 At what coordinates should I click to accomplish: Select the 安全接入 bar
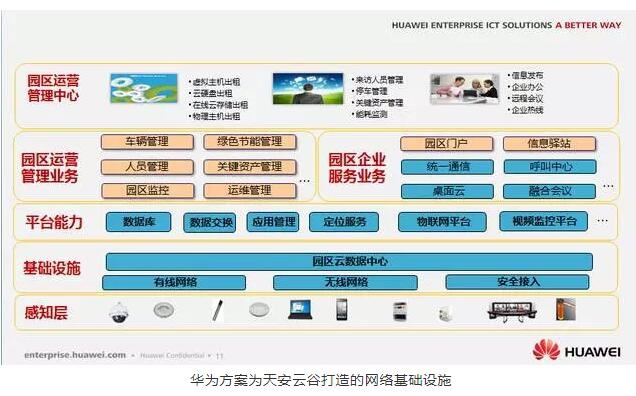517,282
